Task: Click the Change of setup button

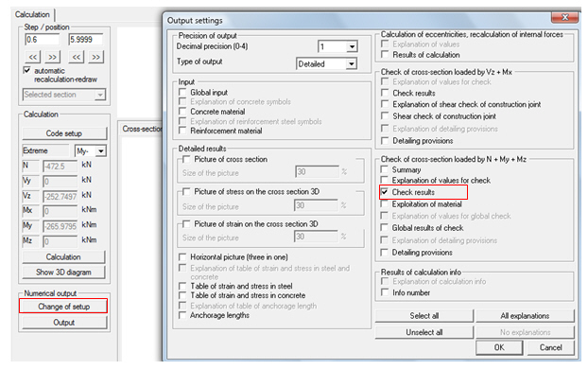Action: pos(63,307)
